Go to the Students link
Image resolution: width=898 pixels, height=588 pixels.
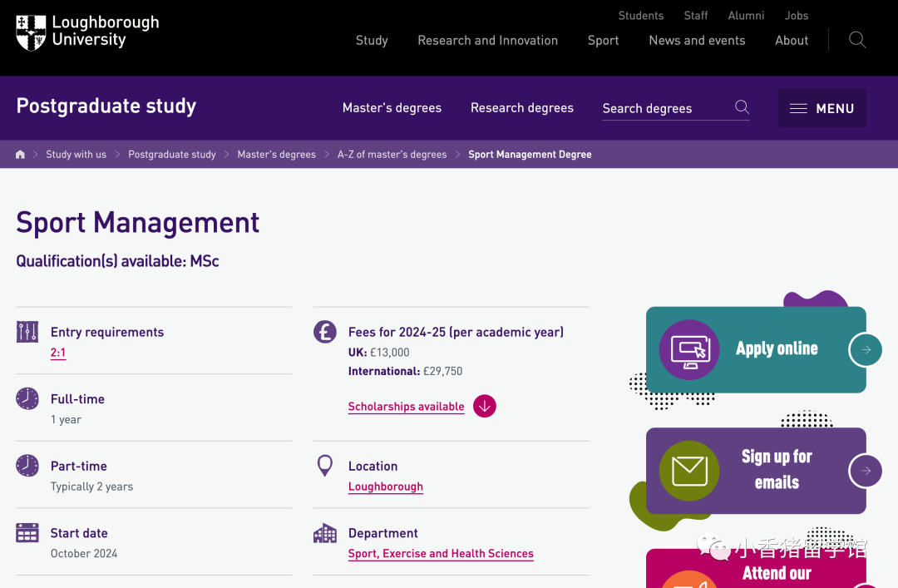click(641, 16)
